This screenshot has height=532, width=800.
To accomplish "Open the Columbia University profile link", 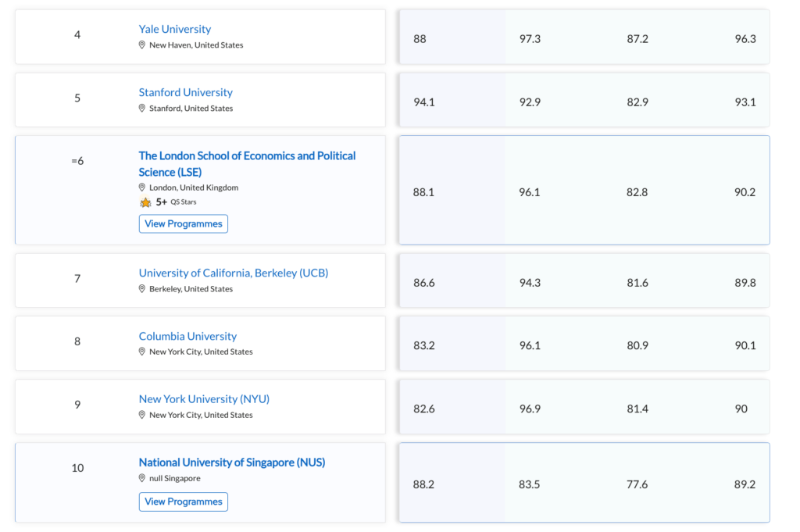I will pos(187,336).
